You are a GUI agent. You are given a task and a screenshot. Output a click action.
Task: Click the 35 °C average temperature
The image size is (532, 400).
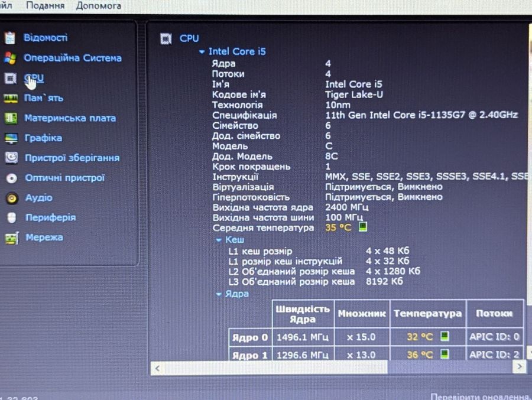tap(338, 227)
